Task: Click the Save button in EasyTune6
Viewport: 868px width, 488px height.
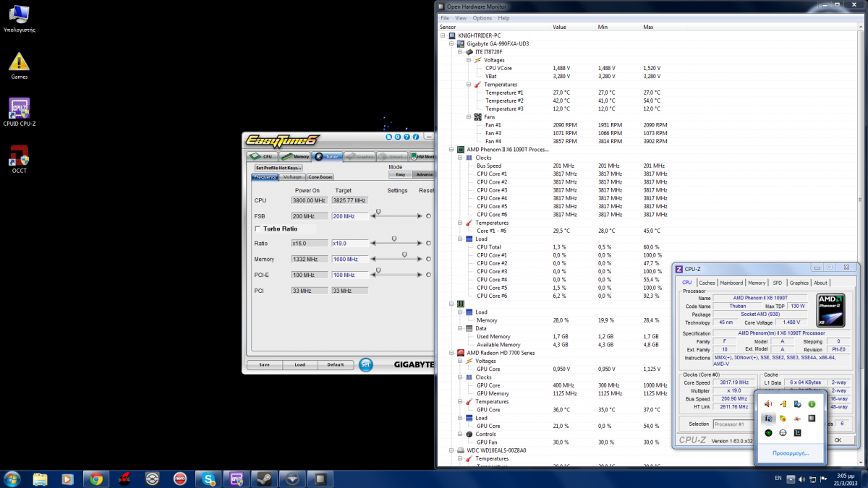Action: pyautogui.click(x=264, y=364)
